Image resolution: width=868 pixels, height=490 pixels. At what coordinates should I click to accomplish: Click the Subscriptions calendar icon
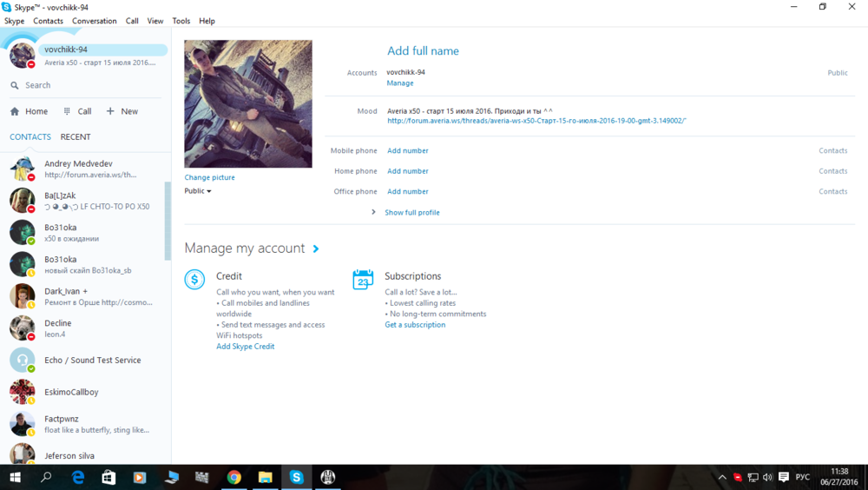pos(363,279)
